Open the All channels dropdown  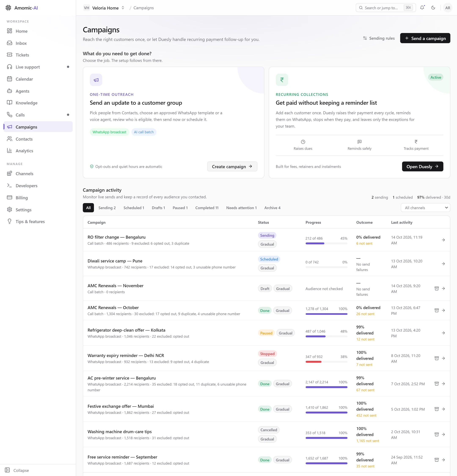pyautogui.click(x=425, y=208)
